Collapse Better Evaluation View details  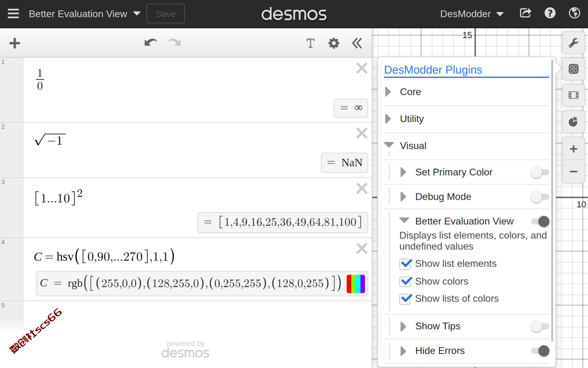click(x=404, y=221)
